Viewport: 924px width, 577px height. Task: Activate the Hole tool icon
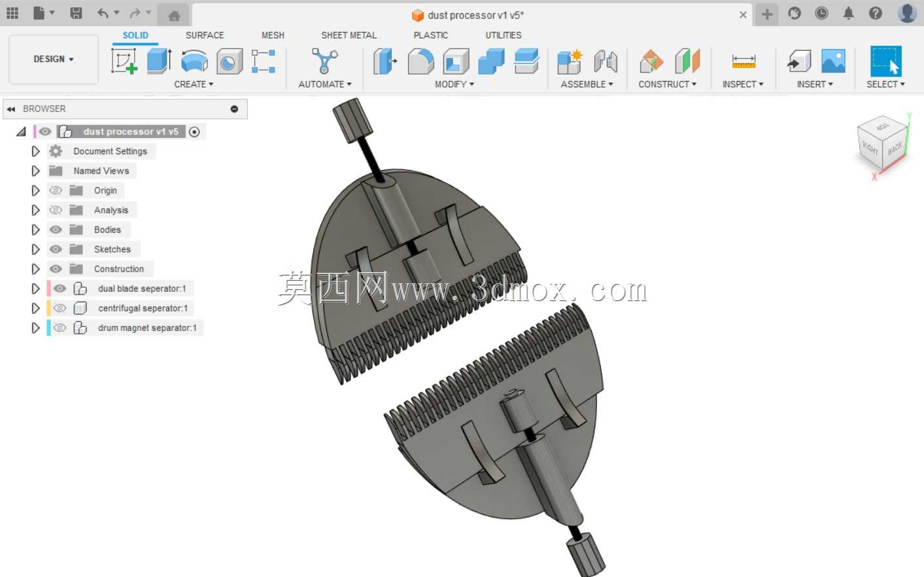click(229, 61)
